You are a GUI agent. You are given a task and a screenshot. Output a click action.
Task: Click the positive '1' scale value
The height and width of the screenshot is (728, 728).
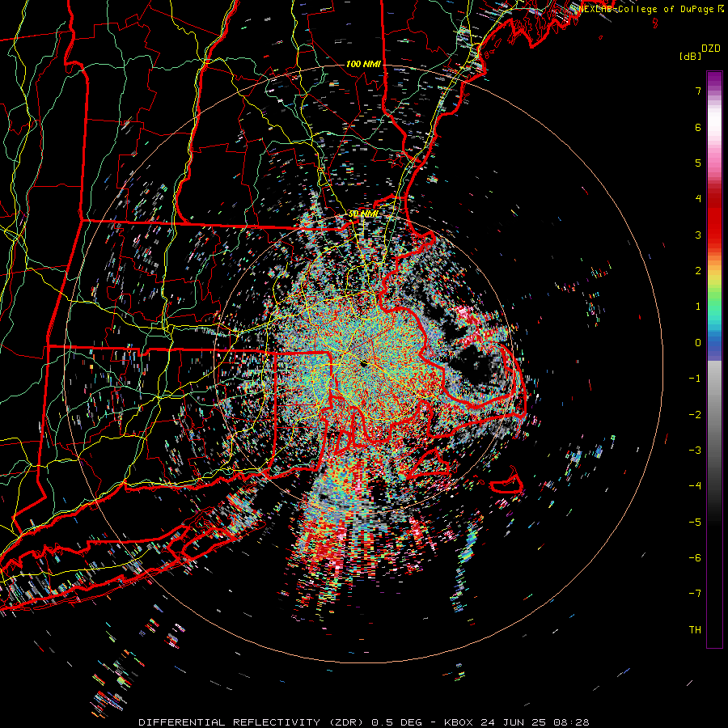(698, 307)
